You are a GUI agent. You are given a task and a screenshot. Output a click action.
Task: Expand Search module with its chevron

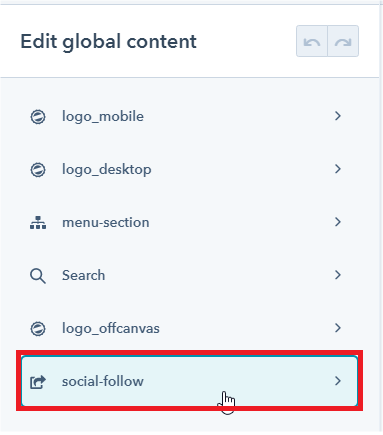point(338,275)
